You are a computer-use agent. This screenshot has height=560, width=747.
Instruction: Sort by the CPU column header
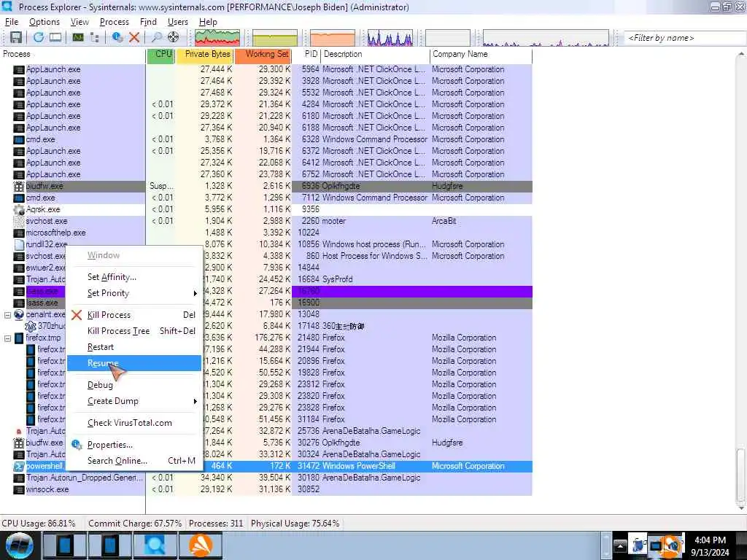tap(160, 54)
